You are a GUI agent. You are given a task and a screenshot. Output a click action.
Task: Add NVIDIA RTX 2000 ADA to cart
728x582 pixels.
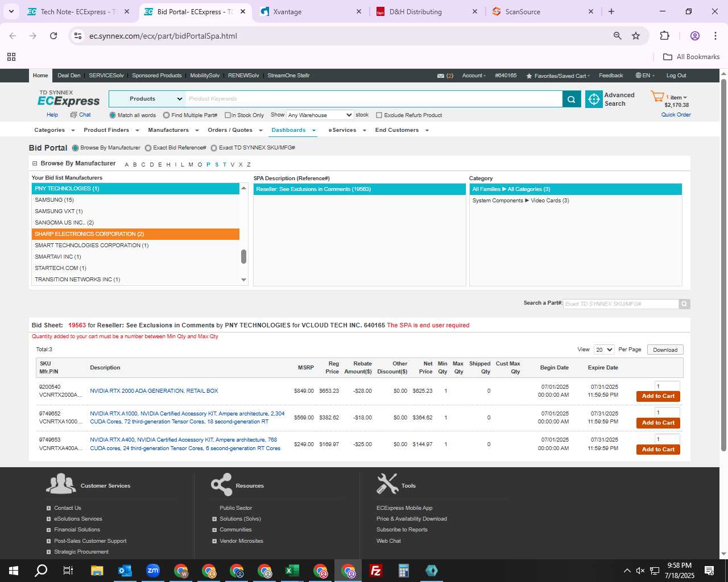[x=658, y=396]
